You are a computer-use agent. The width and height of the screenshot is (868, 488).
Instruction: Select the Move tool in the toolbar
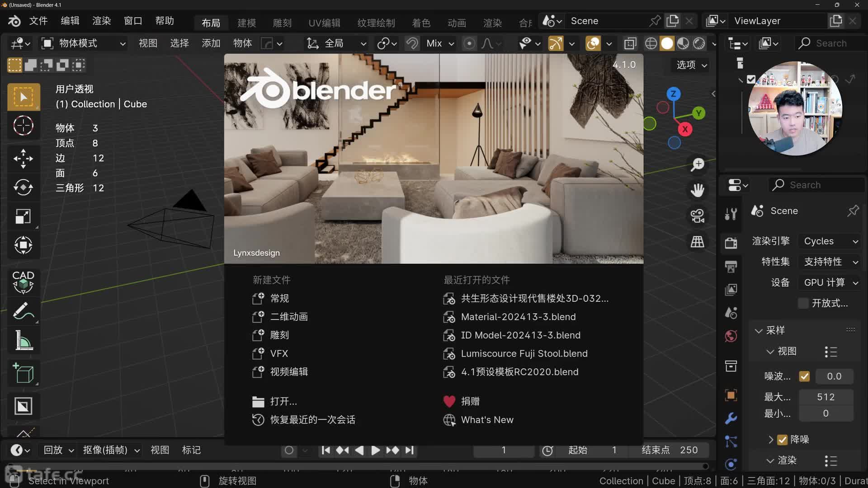point(24,158)
